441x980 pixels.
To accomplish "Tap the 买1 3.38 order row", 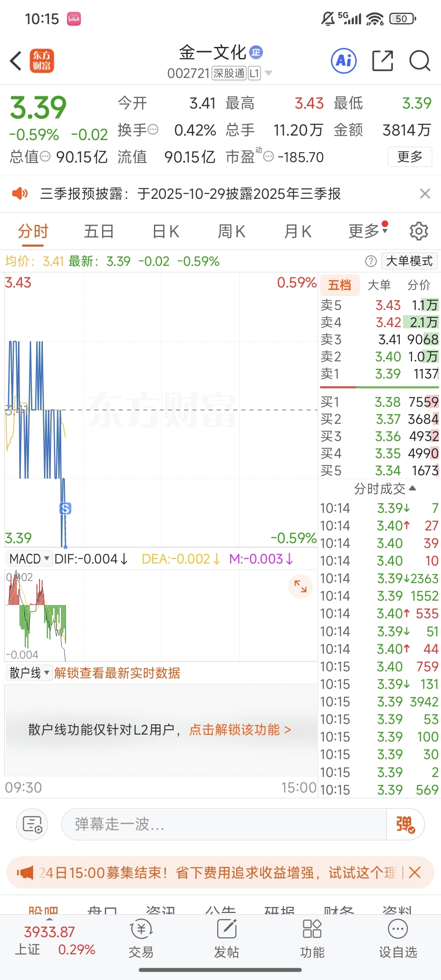I will click(x=379, y=402).
